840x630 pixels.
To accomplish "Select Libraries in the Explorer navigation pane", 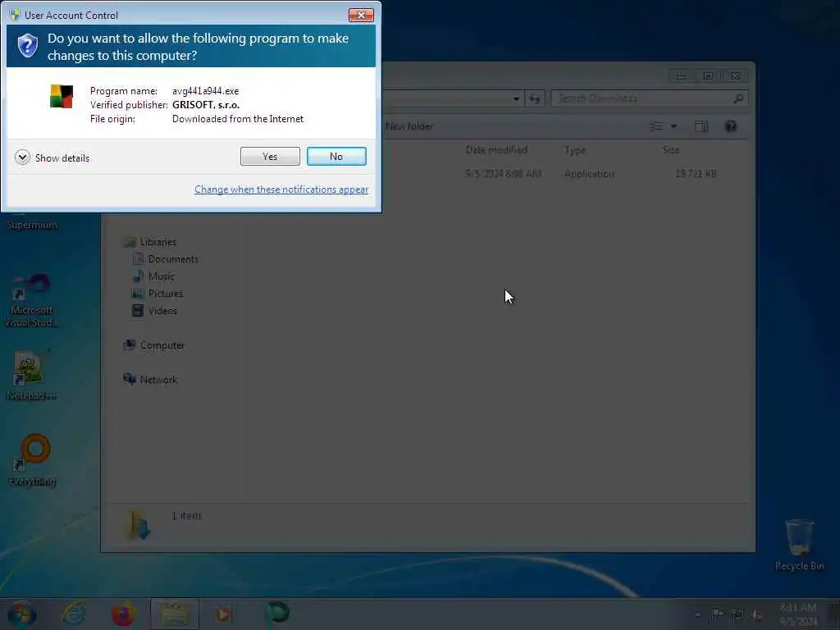I will (x=158, y=242).
